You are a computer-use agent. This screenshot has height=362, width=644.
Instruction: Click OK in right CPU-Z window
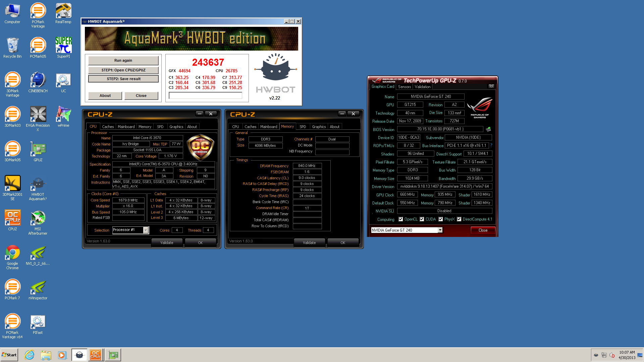[343, 243]
